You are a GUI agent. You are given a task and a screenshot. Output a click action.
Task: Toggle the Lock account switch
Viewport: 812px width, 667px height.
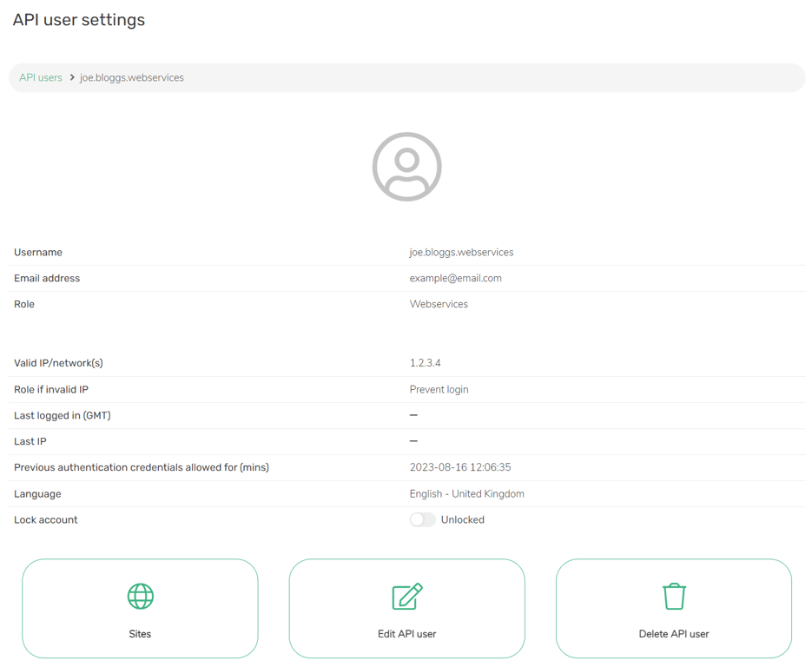point(423,519)
